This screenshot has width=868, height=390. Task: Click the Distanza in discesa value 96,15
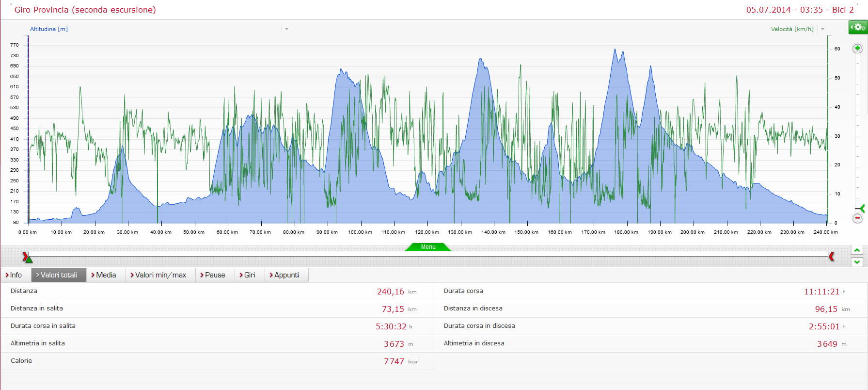[x=826, y=309]
